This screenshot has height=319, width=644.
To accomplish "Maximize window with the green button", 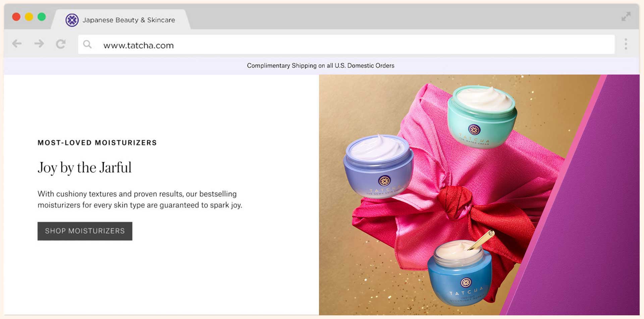I will coord(42,17).
